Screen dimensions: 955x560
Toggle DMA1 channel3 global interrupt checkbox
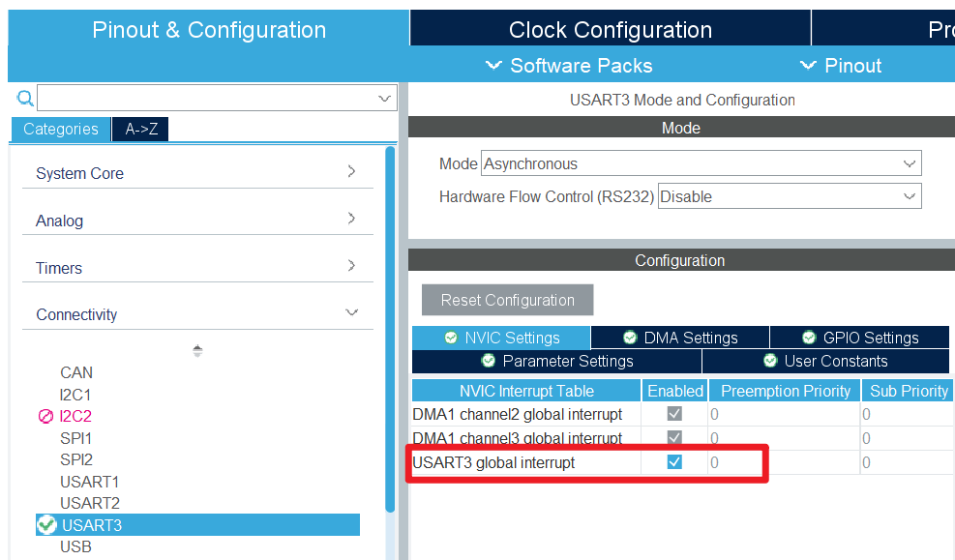pyautogui.click(x=674, y=438)
